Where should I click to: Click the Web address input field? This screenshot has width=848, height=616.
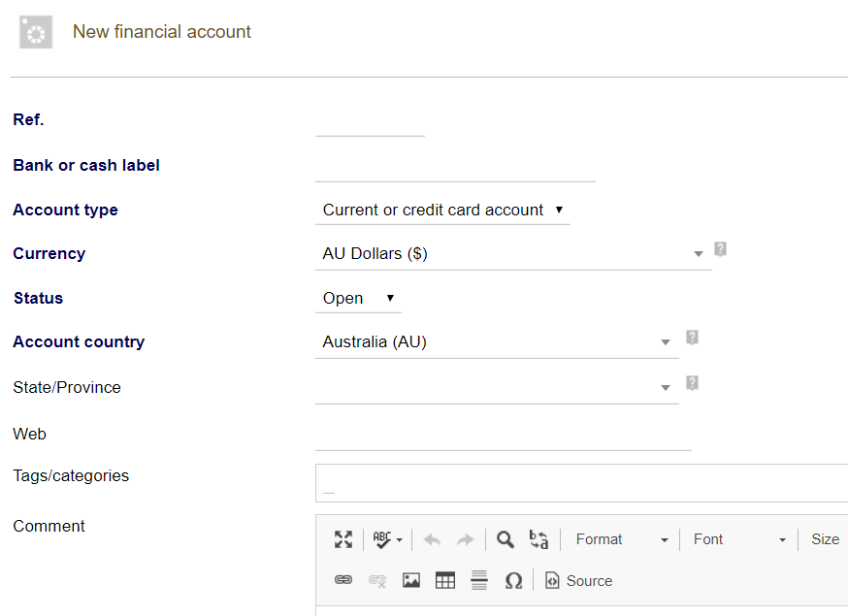pos(504,435)
